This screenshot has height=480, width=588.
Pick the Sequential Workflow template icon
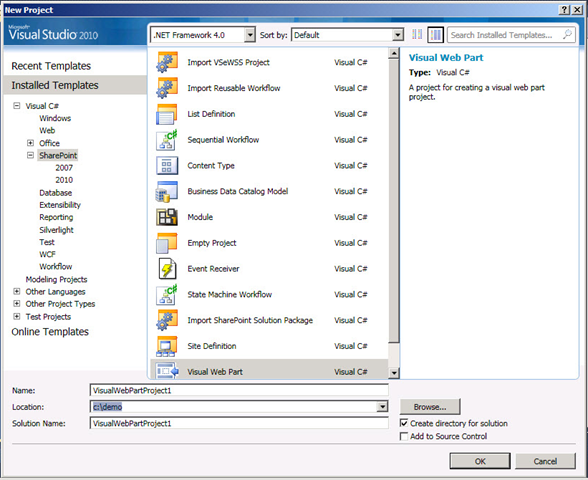[167, 140]
